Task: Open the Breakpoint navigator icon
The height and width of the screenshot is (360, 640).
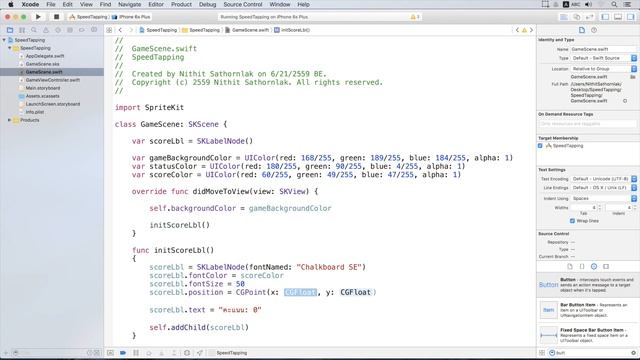Action: point(82,30)
